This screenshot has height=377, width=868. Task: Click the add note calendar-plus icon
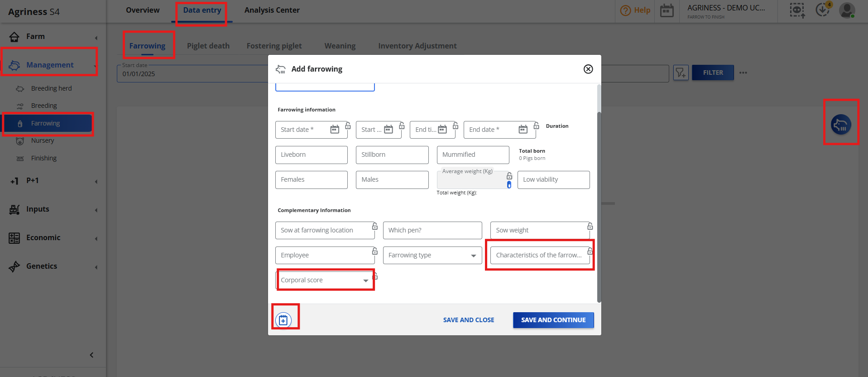[283, 320]
